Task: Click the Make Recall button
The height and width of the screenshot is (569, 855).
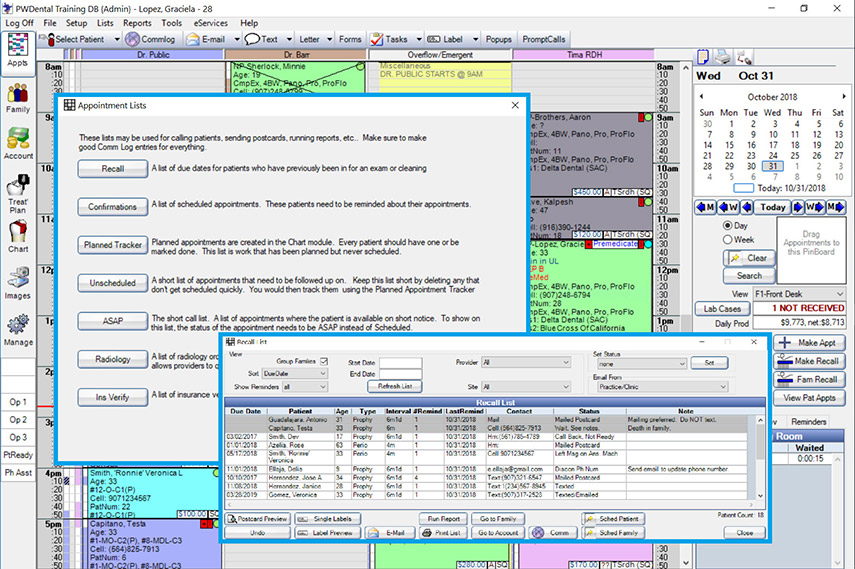Action: click(809, 361)
